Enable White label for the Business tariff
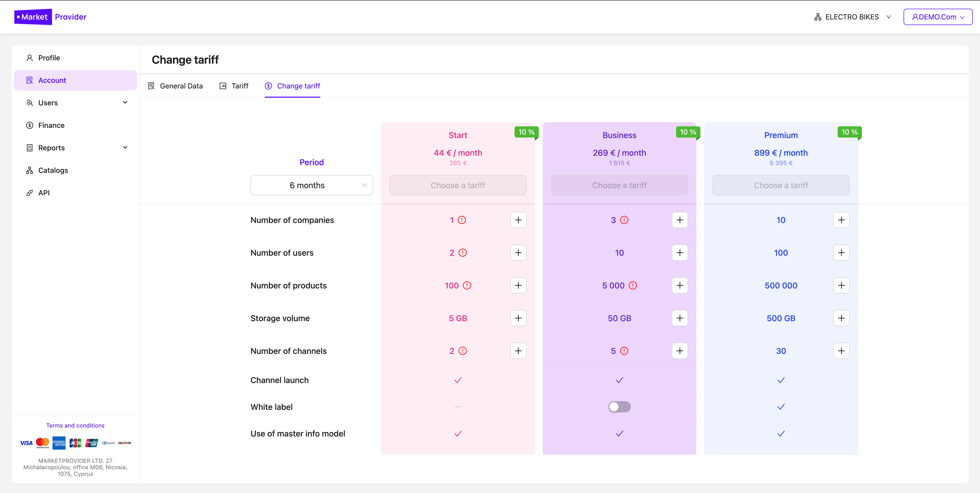The height and width of the screenshot is (493, 980). pyautogui.click(x=619, y=407)
